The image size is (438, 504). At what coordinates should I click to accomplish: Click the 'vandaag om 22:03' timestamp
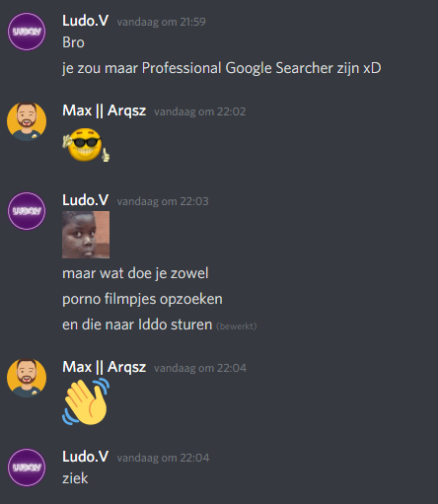163,201
